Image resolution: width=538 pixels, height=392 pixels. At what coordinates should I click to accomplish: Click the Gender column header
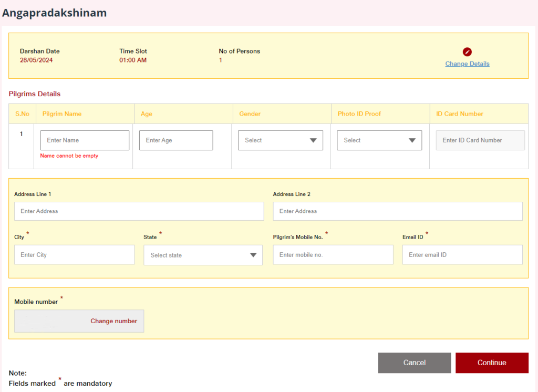point(250,114)
